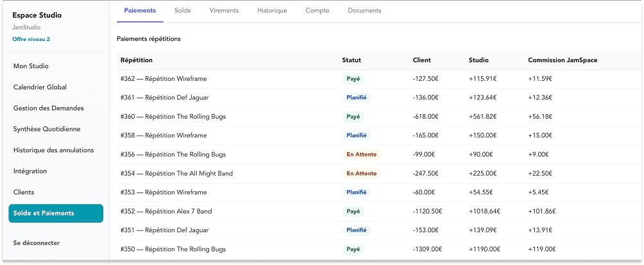The width and height of the screenshot is (644, 265).
Task: Select row #353 — Répétition Wireframe
Action: click(380, 192)
